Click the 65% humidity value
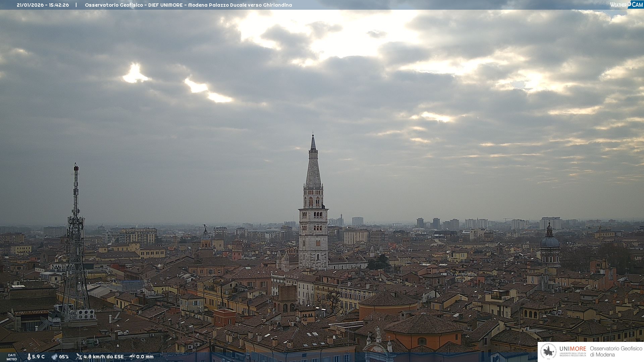644x362 pixels. [64, 357]
